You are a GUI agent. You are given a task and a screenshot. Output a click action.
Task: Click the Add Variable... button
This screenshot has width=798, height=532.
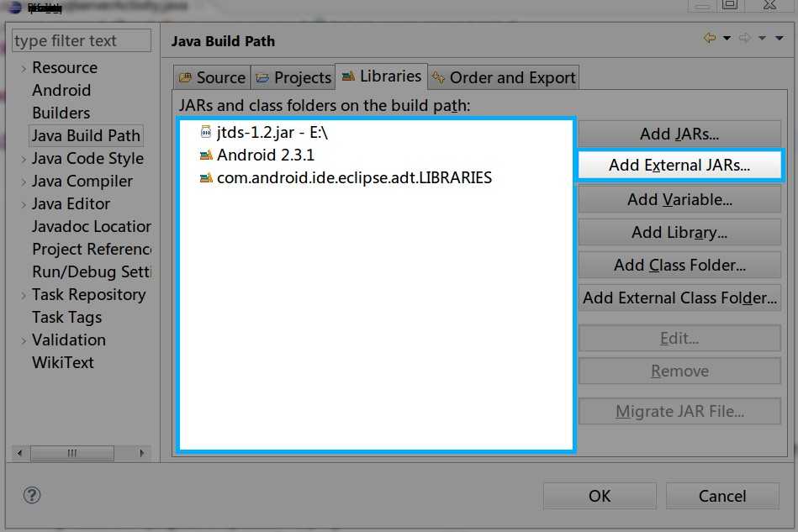coord(679,199)
